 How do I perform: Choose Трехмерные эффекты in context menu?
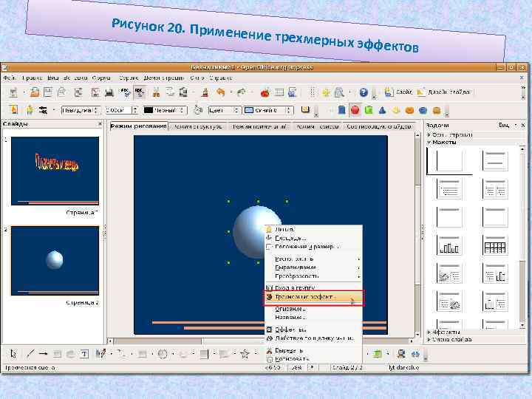click(x=314, y=297)
